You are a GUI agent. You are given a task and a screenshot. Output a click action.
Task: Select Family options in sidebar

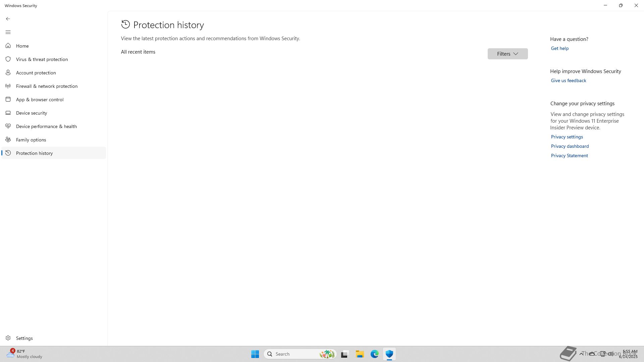click(31, 140)
